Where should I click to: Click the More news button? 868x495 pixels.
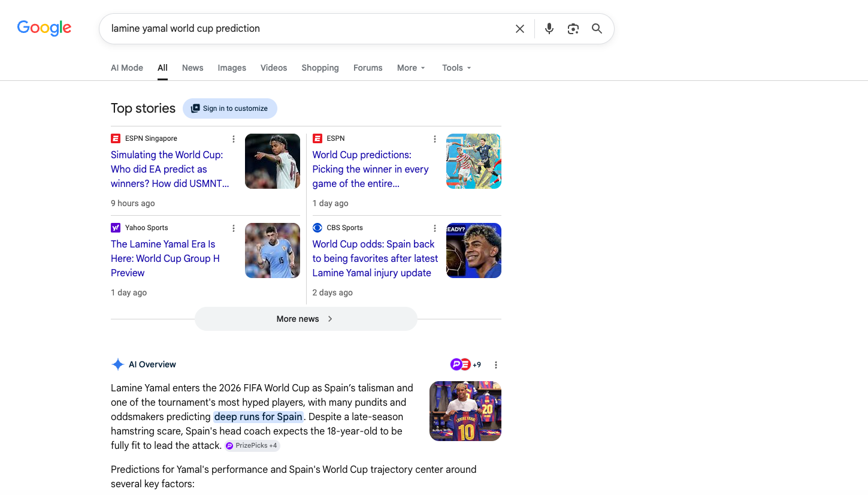306,319
